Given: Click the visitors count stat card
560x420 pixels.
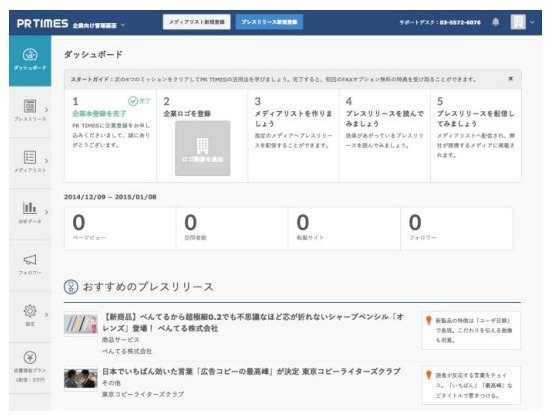Looking at the screenshot, I should (232, 228).
